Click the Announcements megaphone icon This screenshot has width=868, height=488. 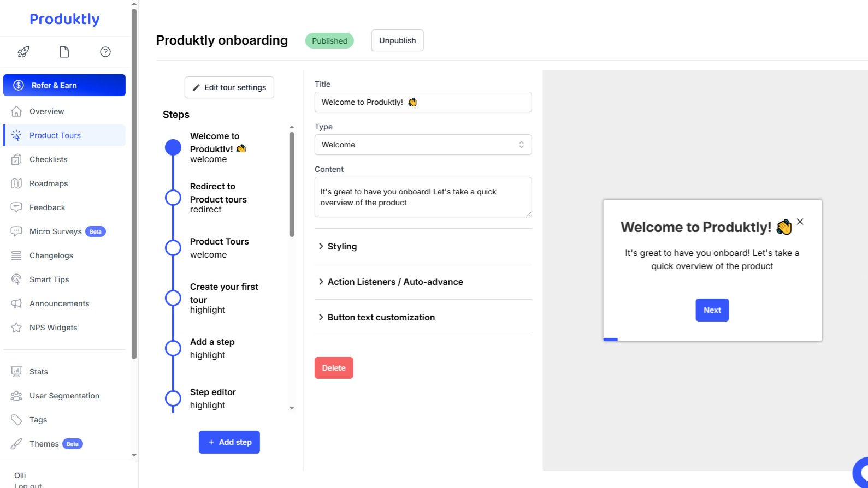click(x=16, y=303)
